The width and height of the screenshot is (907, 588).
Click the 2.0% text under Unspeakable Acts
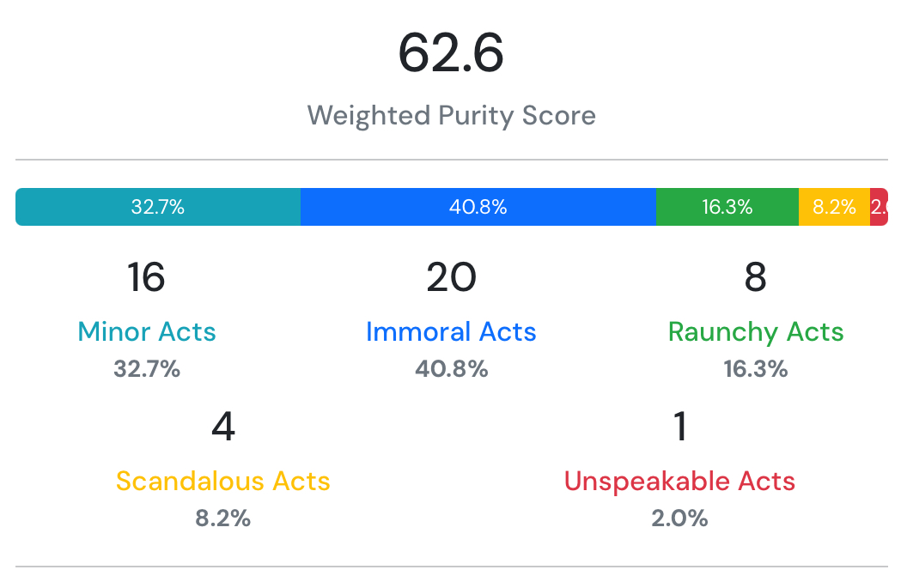(679, 518)
